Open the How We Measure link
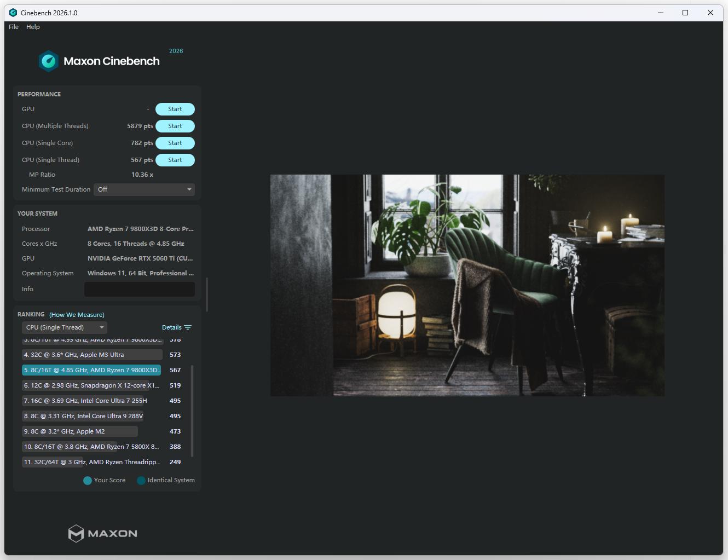The width and height of the screenshot is (728, 560). (x=77, y=315)
